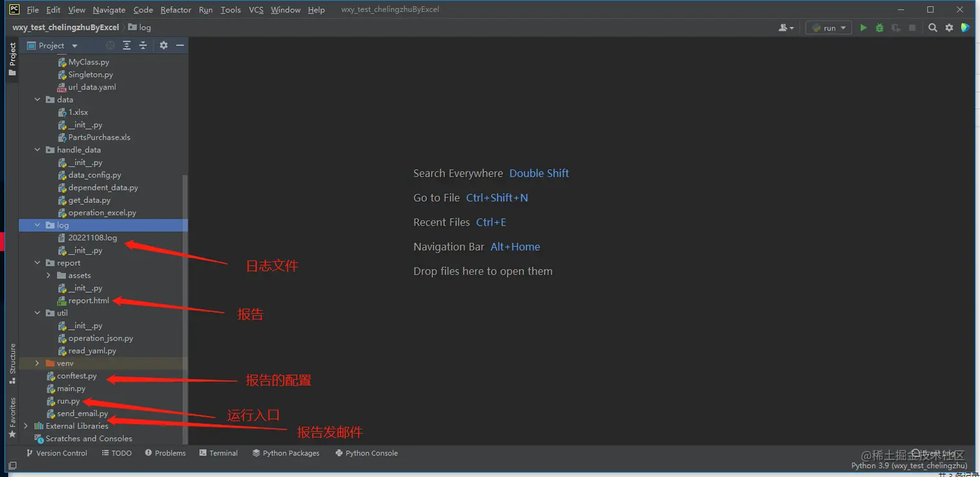Open the View menu
The width and height of the screenshot is (980, 477).
(76, 10)
